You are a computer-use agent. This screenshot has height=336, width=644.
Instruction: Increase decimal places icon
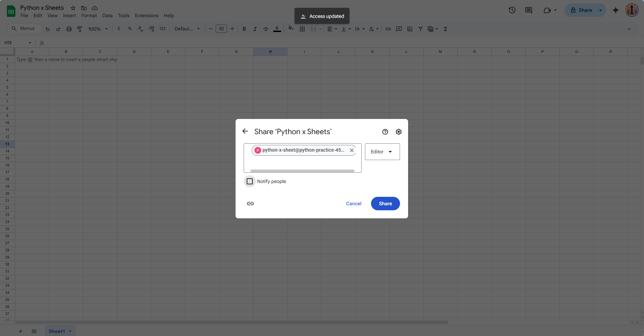pos(151,29)
